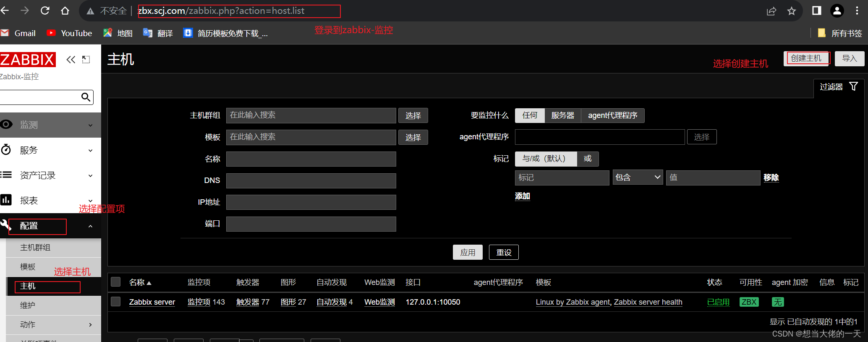Open the Chrome three-dot menu
Viewport: 868px width, 342px height.
point(857,10)
